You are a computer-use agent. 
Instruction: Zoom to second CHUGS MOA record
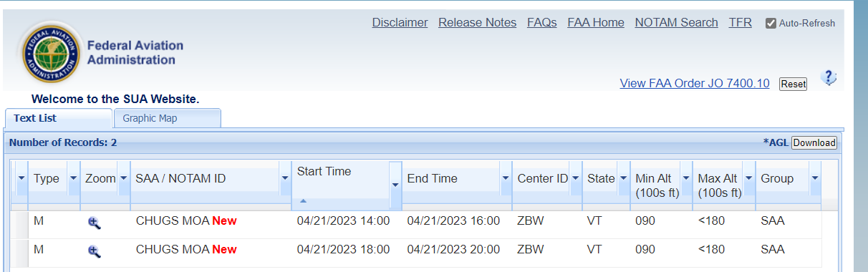pos(94,251)
